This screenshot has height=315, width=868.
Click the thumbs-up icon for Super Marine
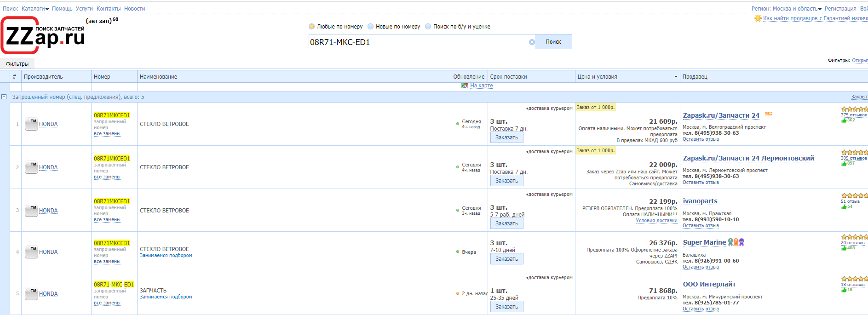point(844,248)
